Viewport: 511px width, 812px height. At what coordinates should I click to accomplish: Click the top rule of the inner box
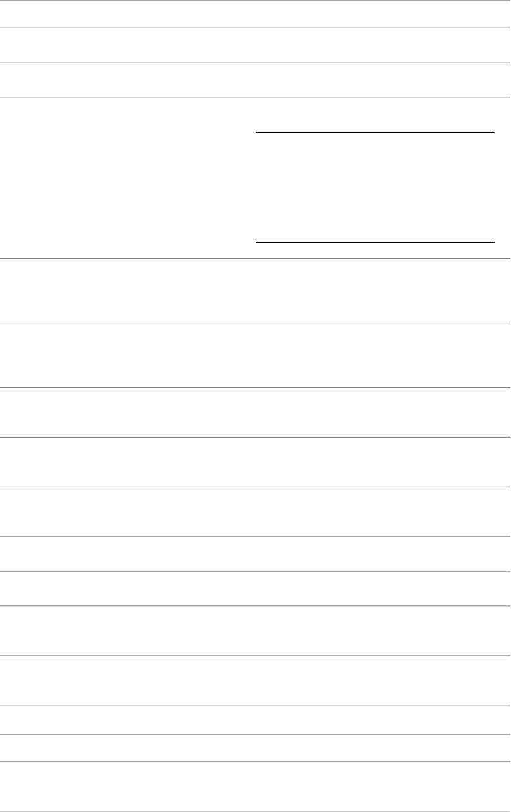(x=375, y=132)
